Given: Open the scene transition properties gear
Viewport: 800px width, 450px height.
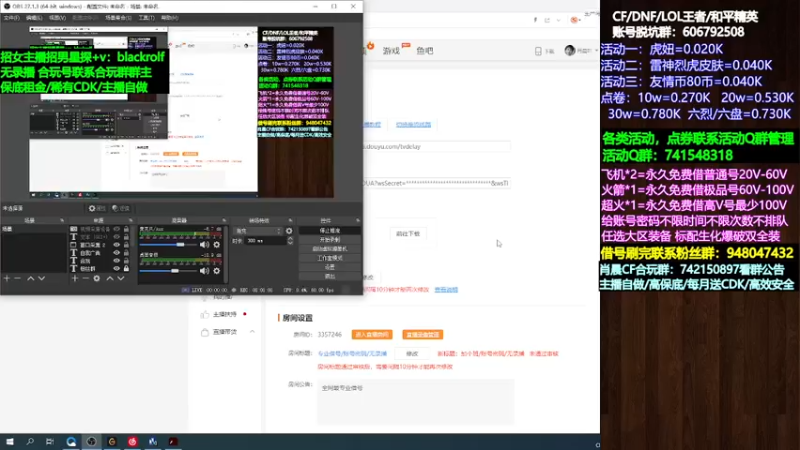Looking at the screenshot, I should pyautogui.click(x=289, y=231).
